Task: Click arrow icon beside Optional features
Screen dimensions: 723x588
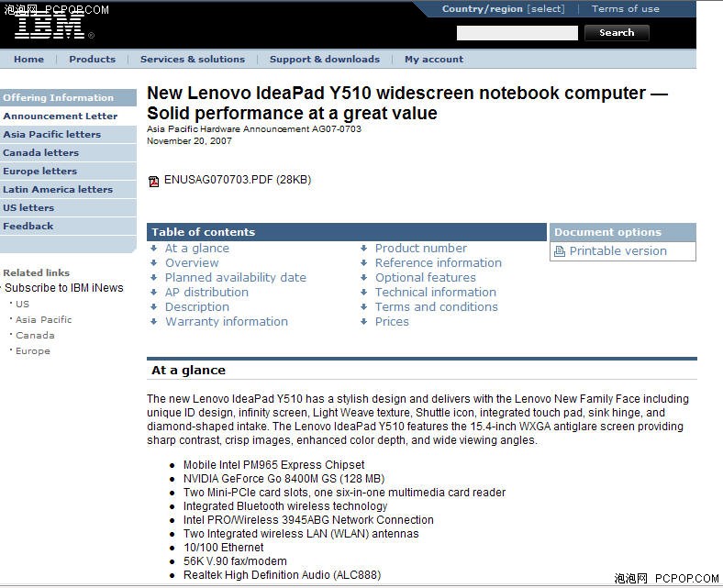Action: [x=364, y=278]
